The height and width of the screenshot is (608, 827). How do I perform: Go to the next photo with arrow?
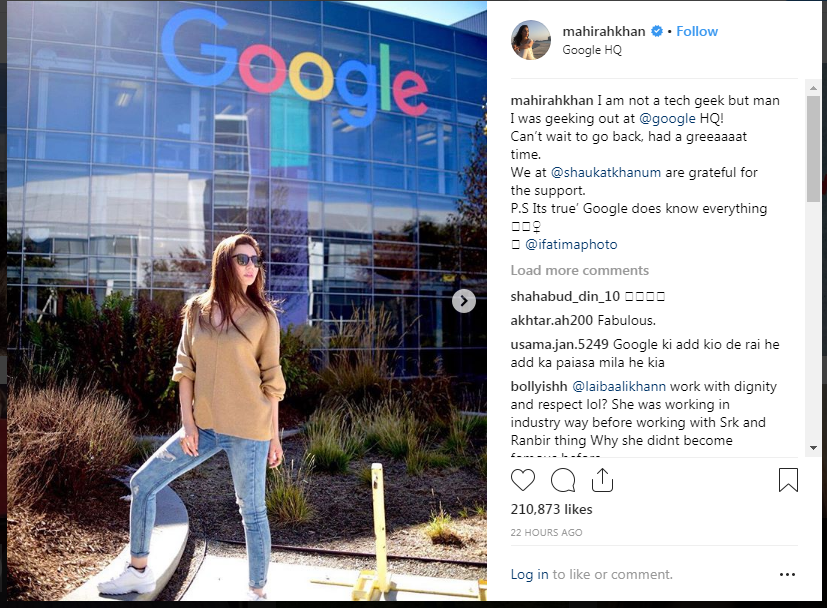coord(464,301)
